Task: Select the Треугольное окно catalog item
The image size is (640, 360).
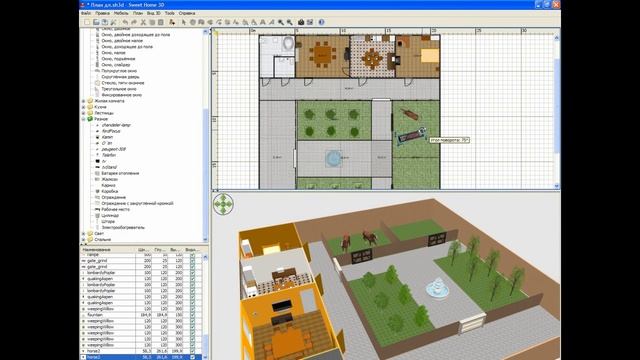Action: [119, 89]
